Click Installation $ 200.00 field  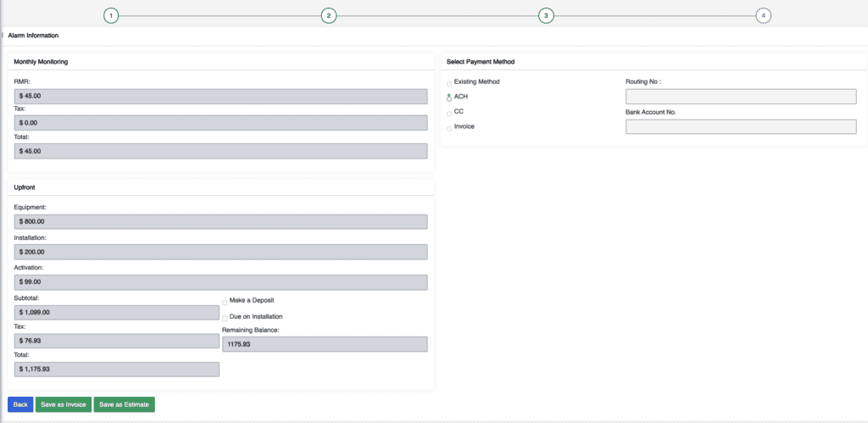click(221, 252)
